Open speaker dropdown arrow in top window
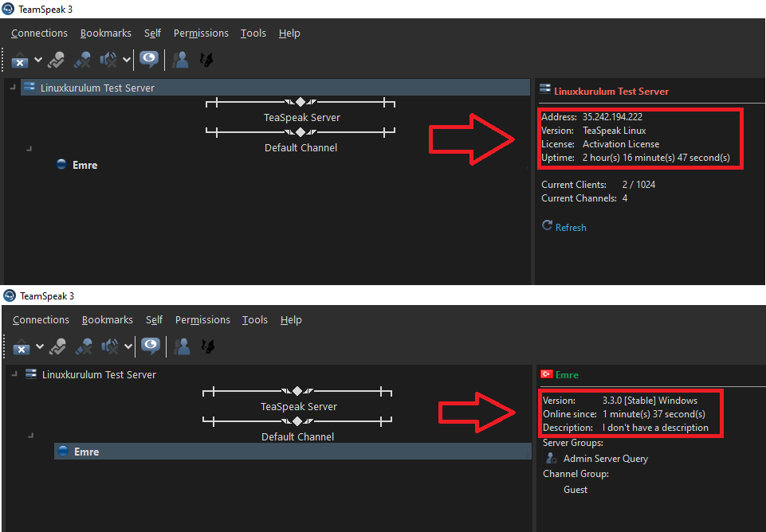The image size is (766, 532). tap(127, 60)
